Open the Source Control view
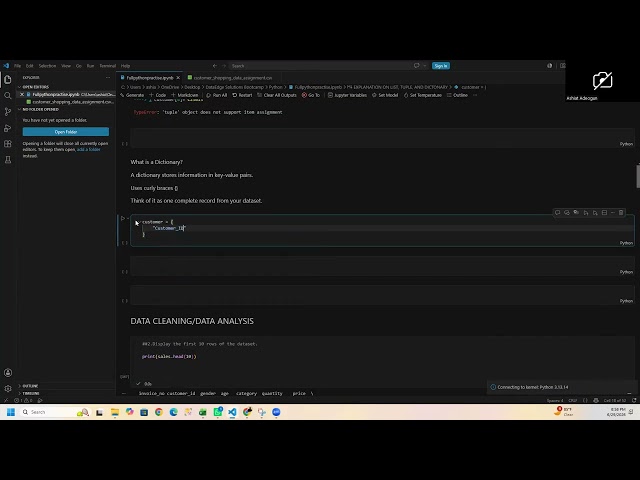Screen dimensions: 640x480 click(8, 111)
